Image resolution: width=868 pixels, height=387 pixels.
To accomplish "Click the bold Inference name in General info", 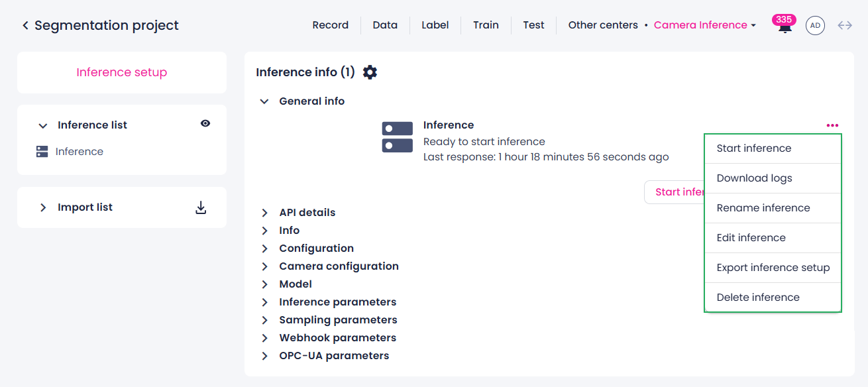I will (449, 125).
